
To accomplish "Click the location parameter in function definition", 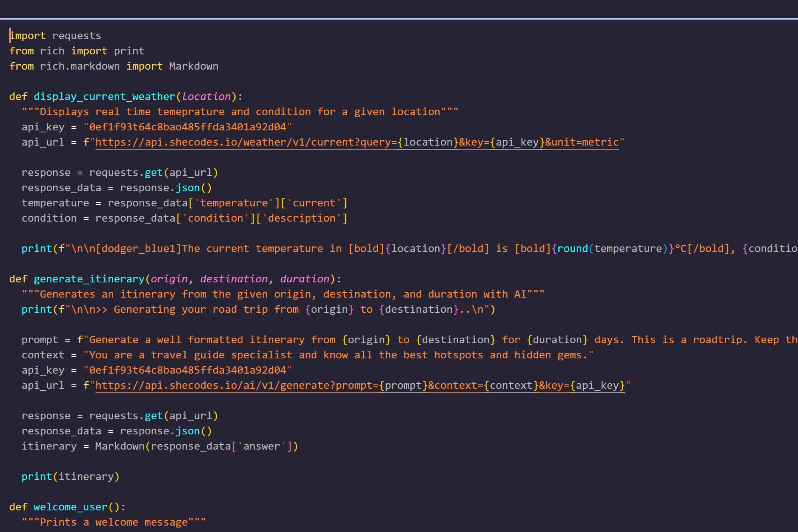I will 206,97.
